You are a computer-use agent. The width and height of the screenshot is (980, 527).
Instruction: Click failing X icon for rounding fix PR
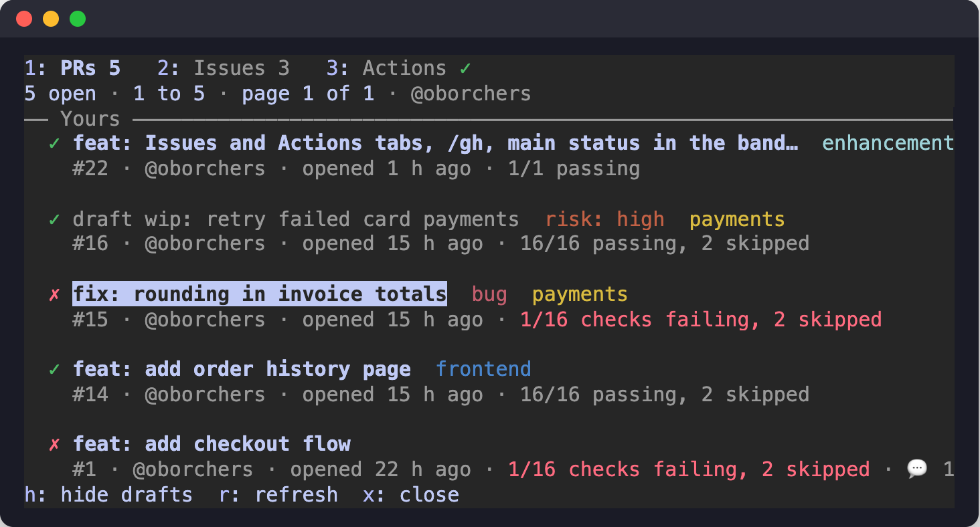[x=55, y=294]
